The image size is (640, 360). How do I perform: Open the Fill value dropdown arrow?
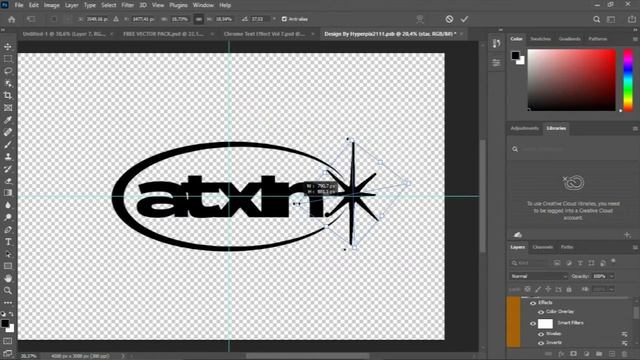point(611,289)
